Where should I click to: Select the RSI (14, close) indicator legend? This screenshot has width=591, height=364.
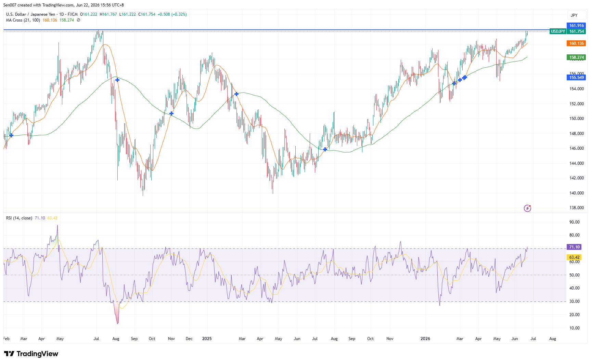pos(19,218)
